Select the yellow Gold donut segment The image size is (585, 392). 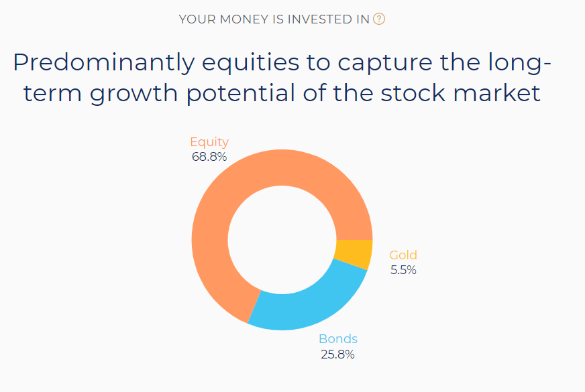click(354, 254)
